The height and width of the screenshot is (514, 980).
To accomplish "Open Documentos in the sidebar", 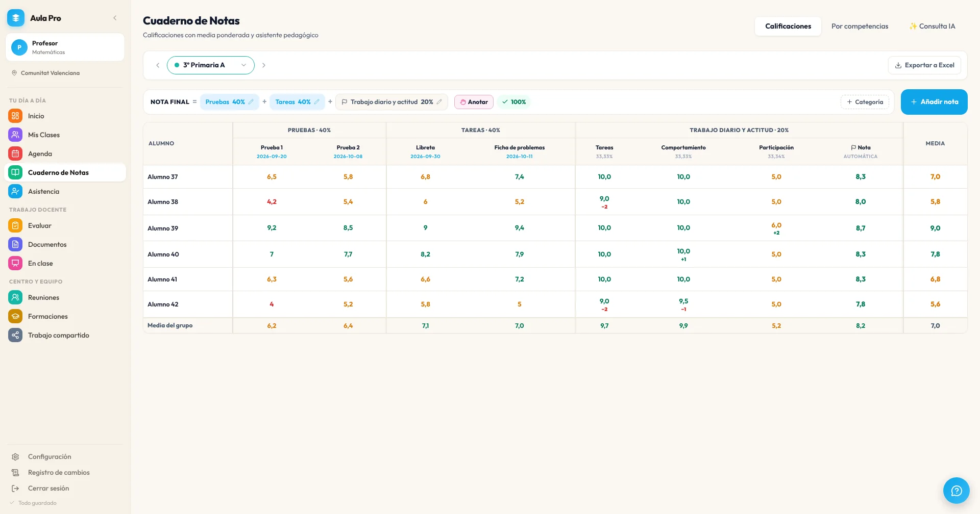I will coord(65,244).
